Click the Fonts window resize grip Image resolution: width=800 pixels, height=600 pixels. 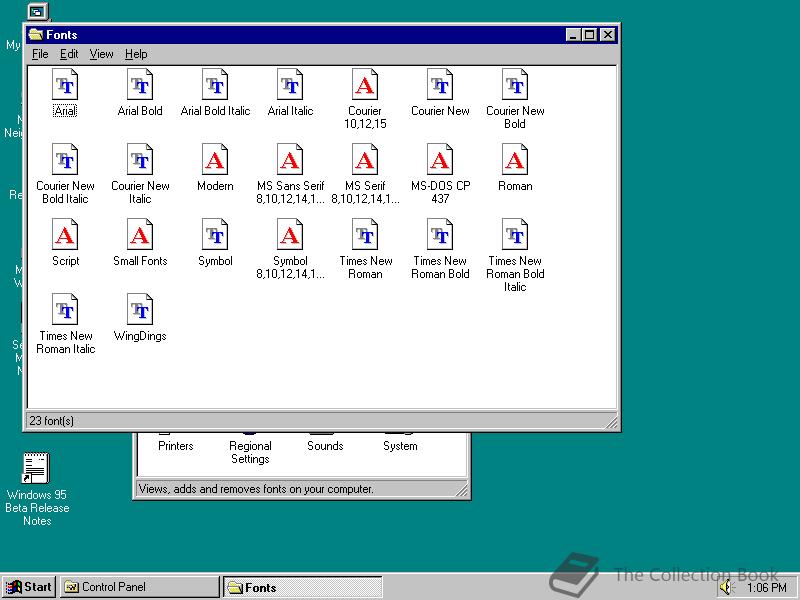[x=611, y=421]
